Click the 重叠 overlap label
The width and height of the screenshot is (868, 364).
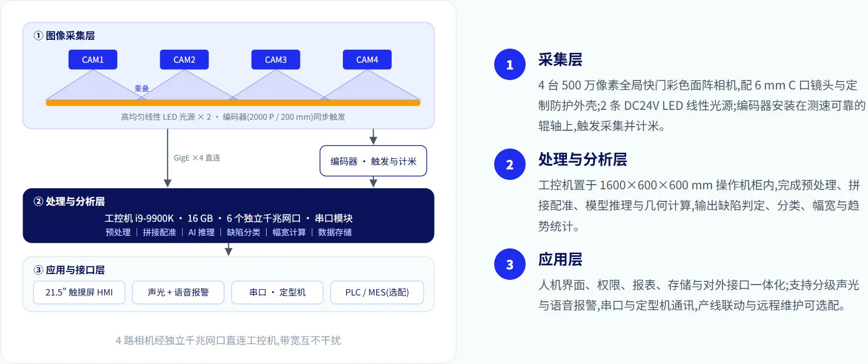[x=142, y=88]
